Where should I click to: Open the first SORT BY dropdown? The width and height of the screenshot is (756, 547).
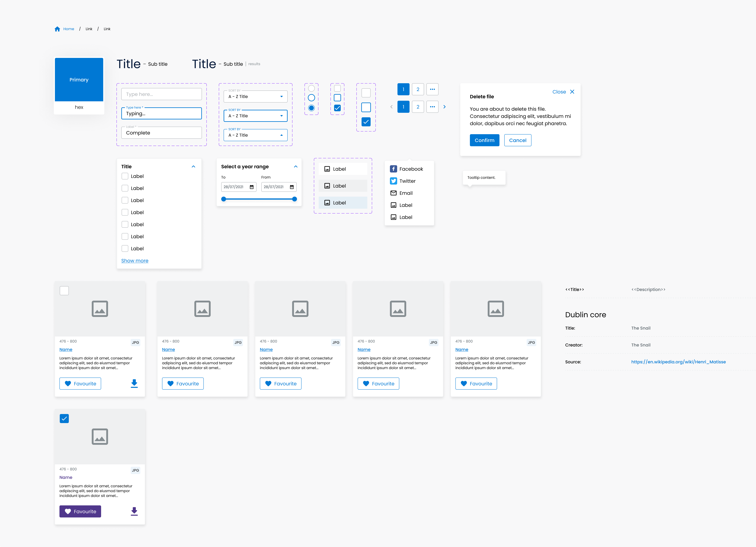click(x=255, y=97)
